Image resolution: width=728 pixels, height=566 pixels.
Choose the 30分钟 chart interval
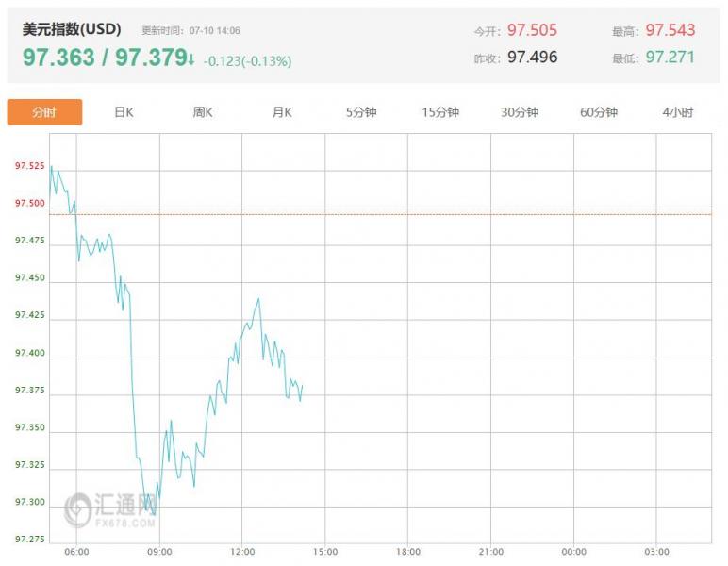point(520,112)
